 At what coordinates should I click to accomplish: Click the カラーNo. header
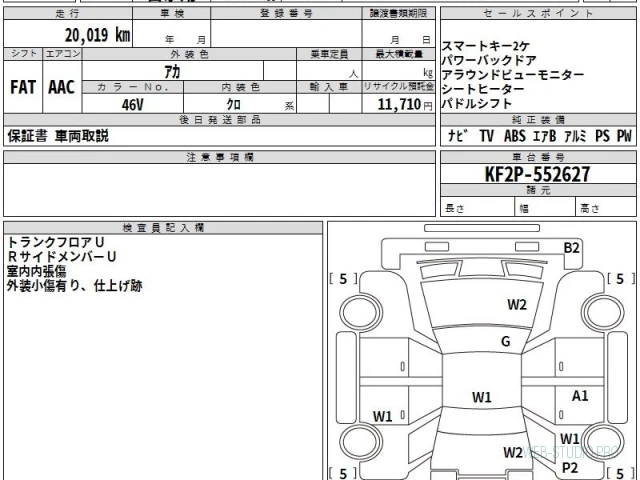[x=133, y=87]
